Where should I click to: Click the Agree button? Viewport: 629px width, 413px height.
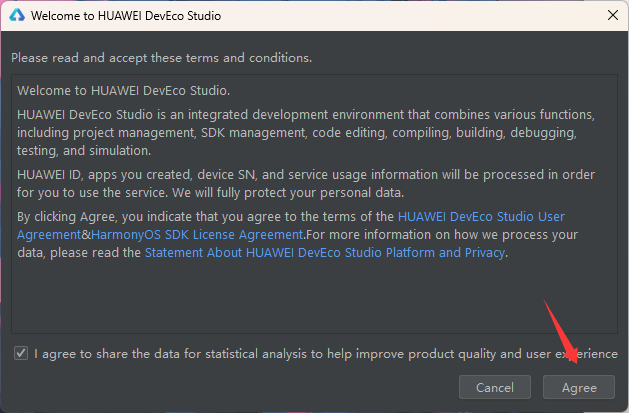point(578,387)
